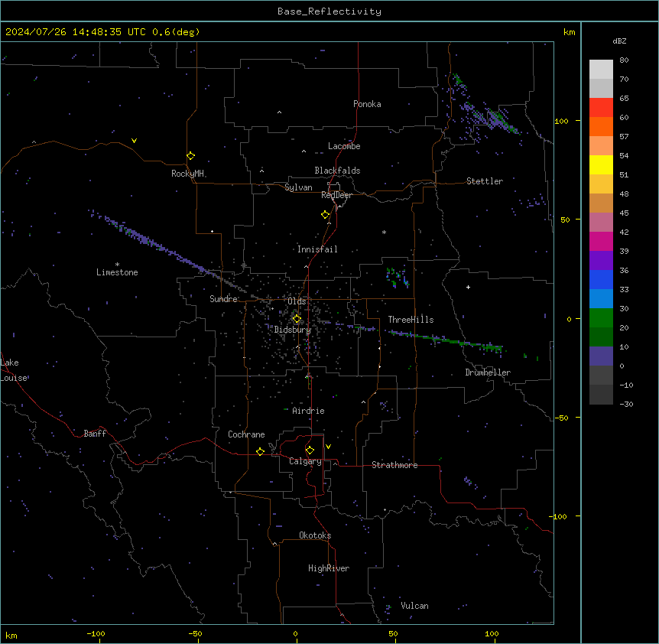Click the dBZ legend heading
The height and width of the screenshot is (644, 659).
(619, 41)
